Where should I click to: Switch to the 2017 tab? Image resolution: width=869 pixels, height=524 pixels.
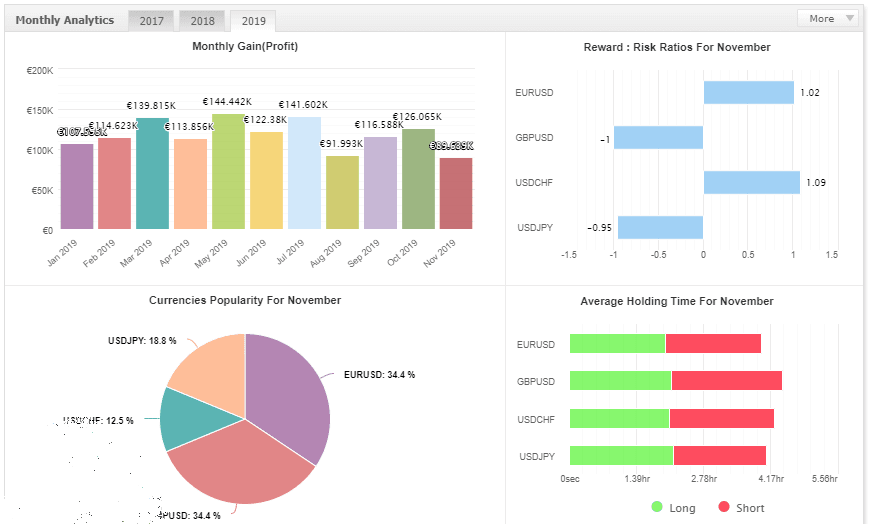[152, 20]
